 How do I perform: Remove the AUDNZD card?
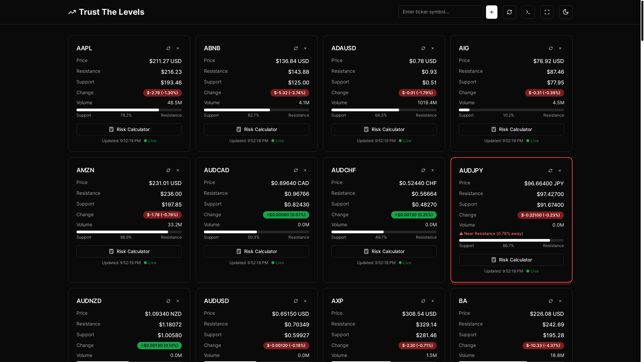pyautogui.click(x=178, y=301)
